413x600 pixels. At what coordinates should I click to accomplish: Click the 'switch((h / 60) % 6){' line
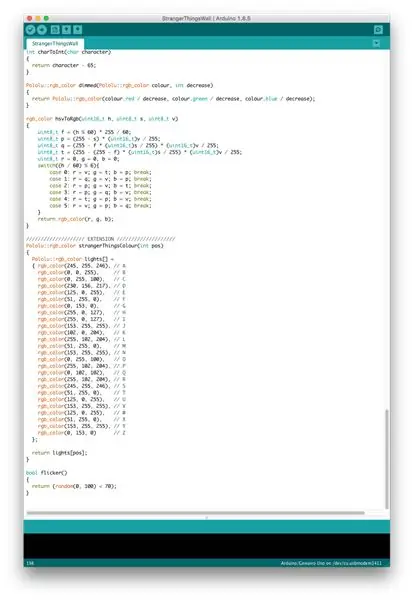click(69, 165)
